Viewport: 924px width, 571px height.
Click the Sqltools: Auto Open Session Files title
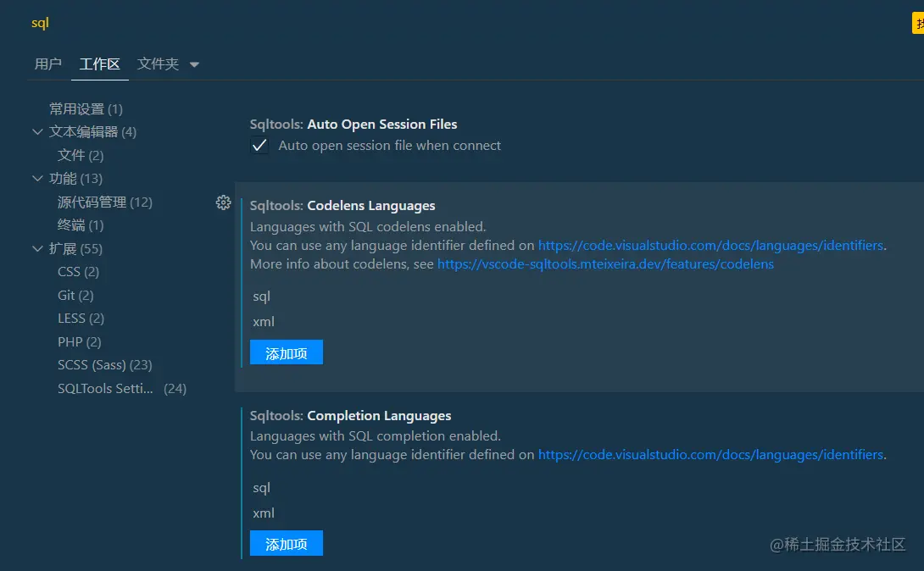pyautogui.click(x=353, y=125)
